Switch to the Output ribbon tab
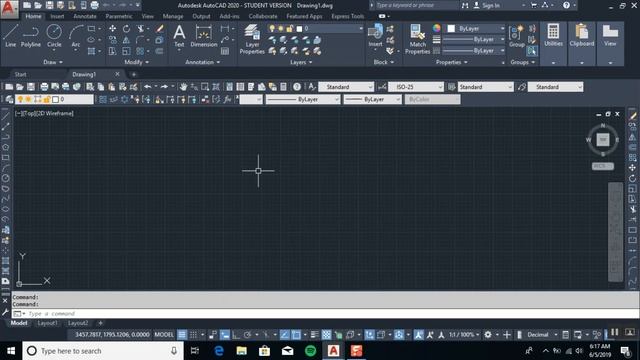The width and height of the screenshot is (640, 360). (x=201, y=16)
